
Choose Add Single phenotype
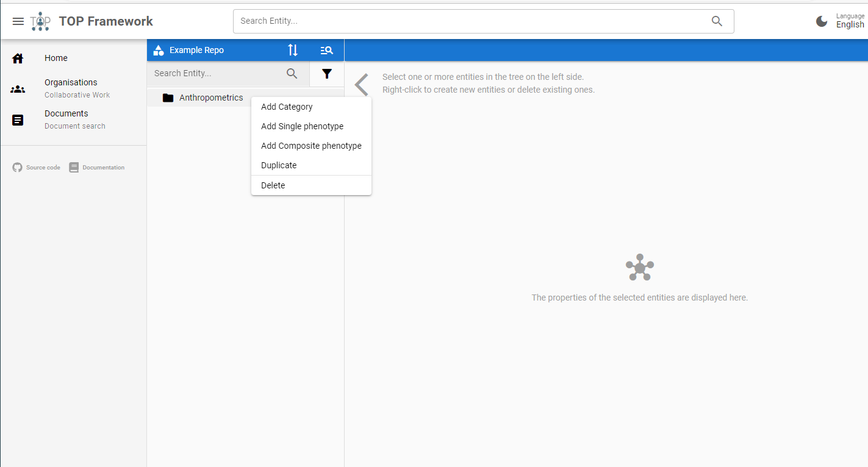click(311, 126)
